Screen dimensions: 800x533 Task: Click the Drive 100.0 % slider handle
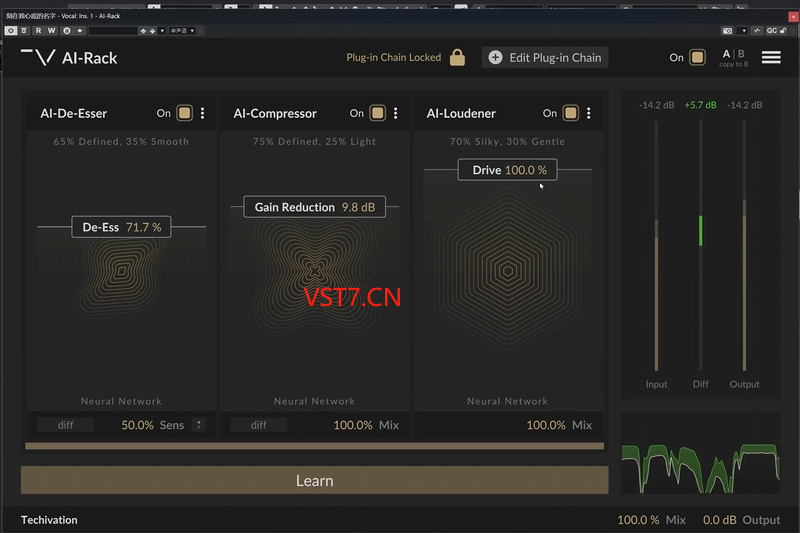coord(508,170)
